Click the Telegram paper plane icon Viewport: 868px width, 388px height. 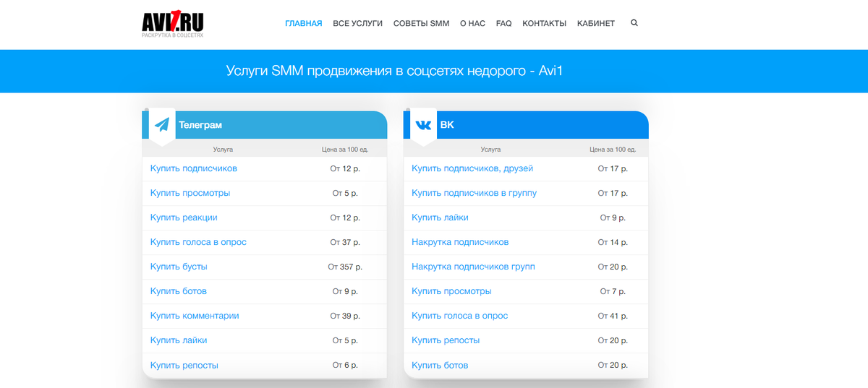click(x=162, y=125)
